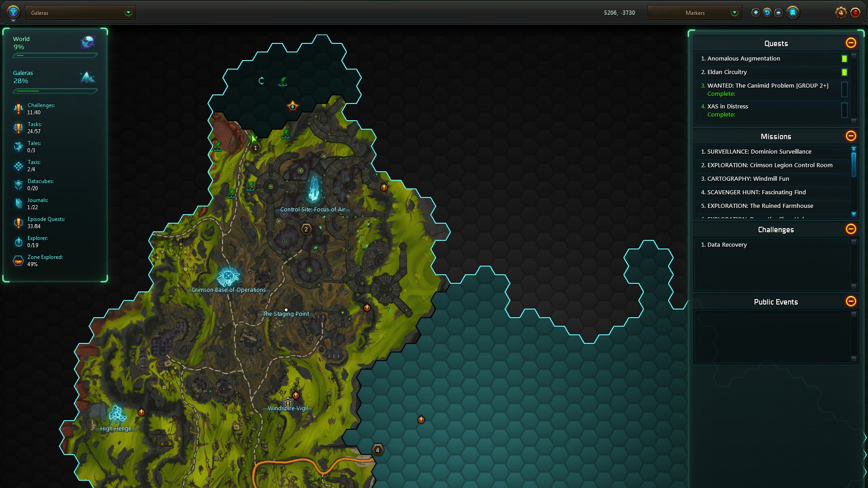Image resolution: width=868 pixels, height=488 pixels.
Task: Collapse the Missions section
Action: point(851,136)
